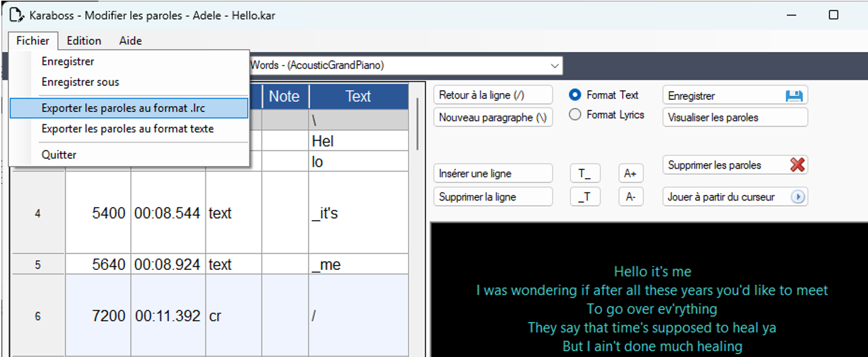Open the Edition menu

84,40
